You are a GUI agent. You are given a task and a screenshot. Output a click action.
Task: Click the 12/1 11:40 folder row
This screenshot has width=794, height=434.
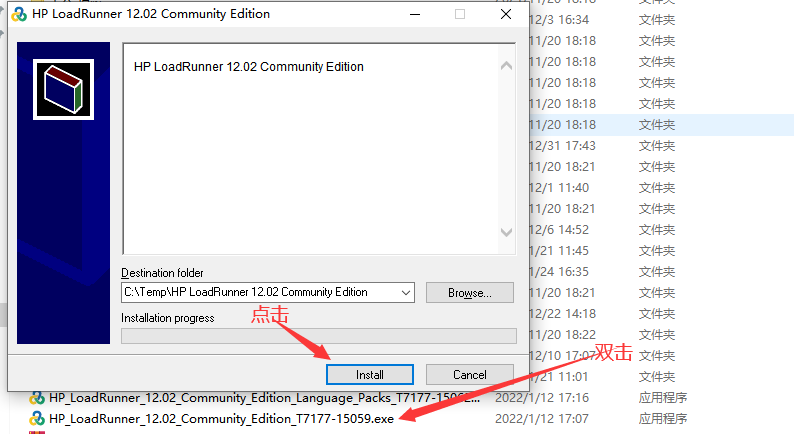661,188
